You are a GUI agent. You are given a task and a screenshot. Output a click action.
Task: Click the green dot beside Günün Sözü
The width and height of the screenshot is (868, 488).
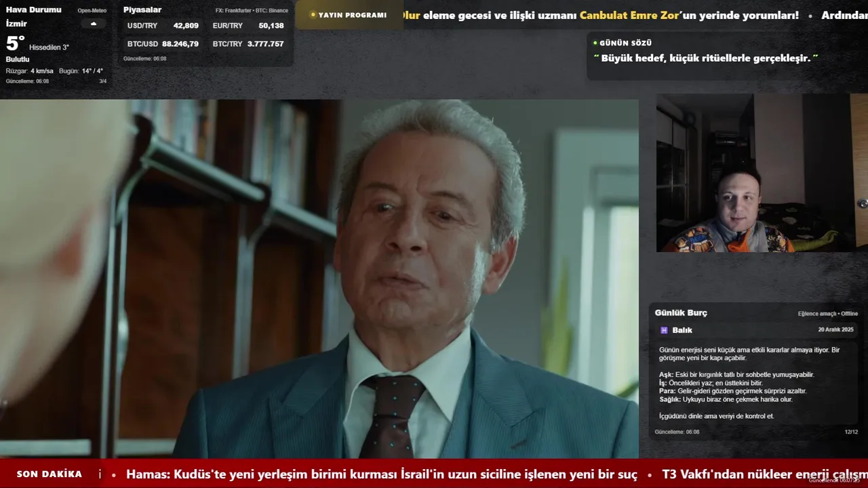point(595,43)
